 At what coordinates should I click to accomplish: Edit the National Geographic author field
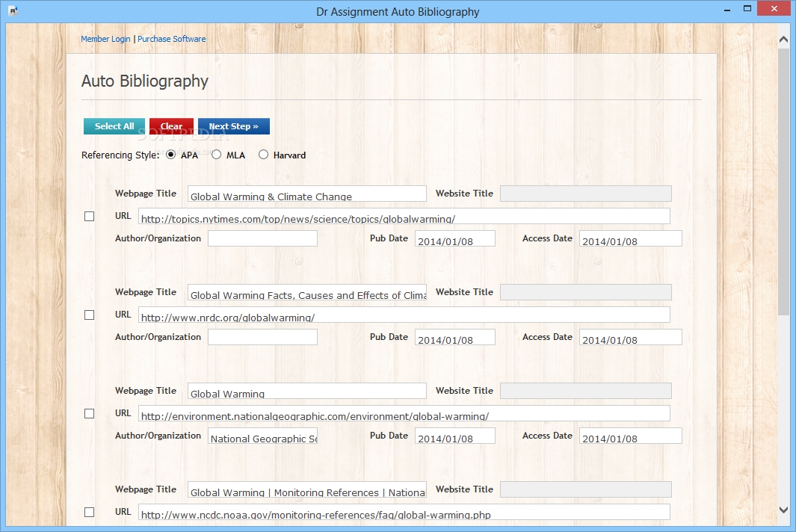click(262, 435)
